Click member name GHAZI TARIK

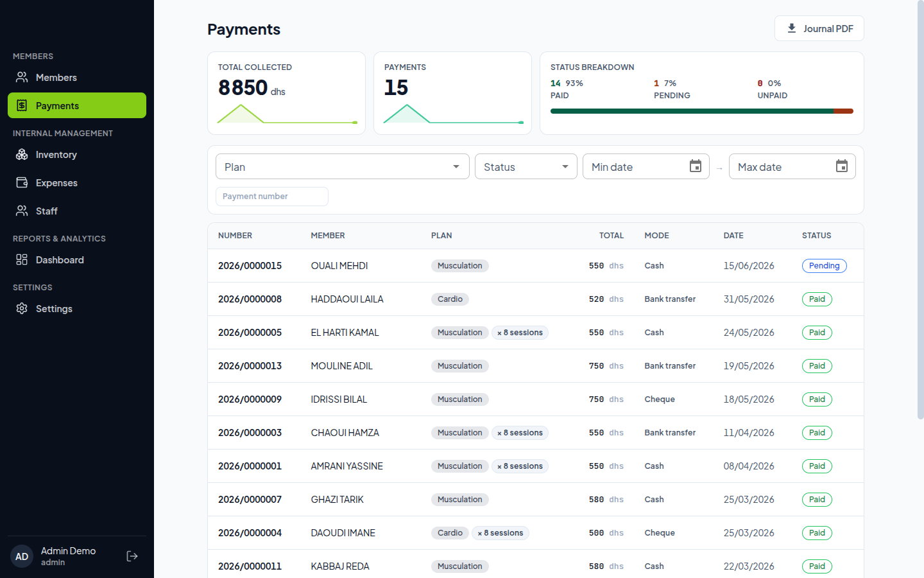click(x=337, y=500)
